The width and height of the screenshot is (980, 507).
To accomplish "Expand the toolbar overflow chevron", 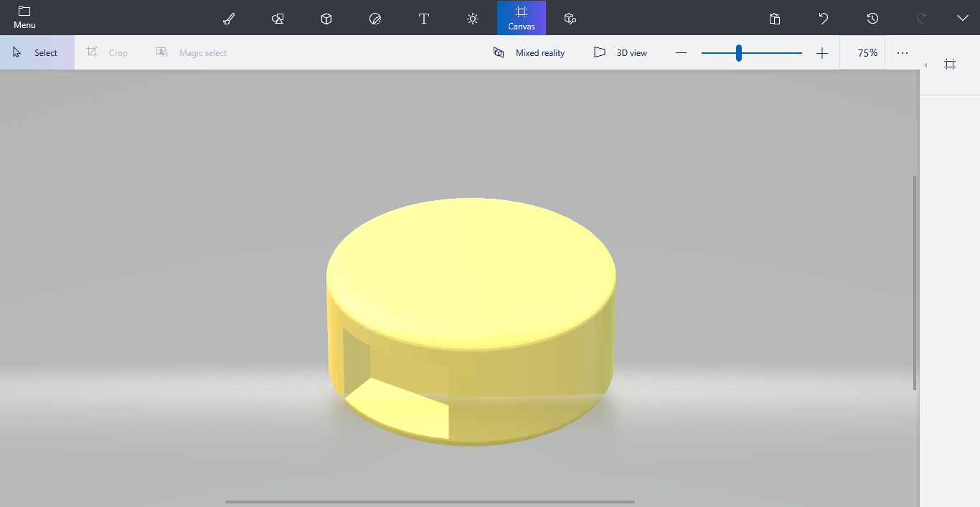I will pyautogui.click(x=963, y=17).
